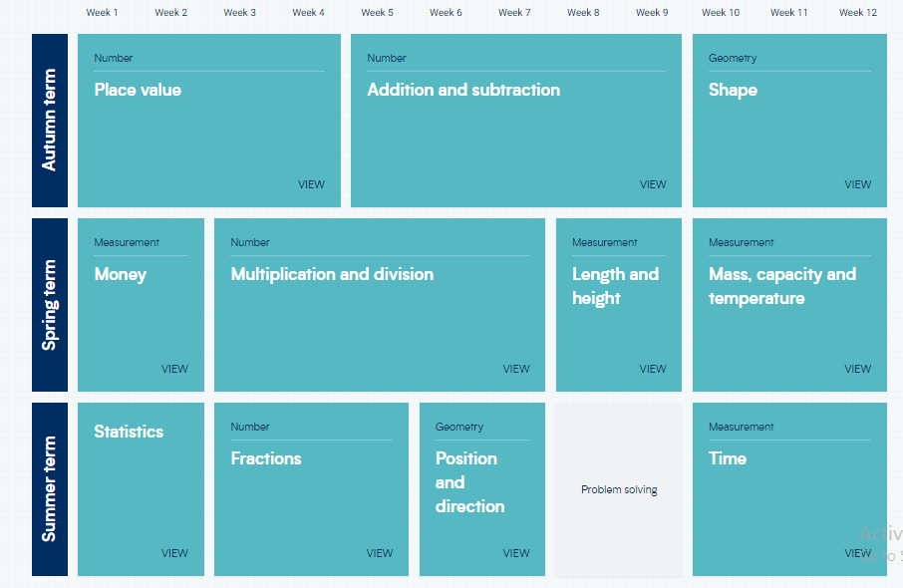
Task: Select the Week 10 column header
Action: (721, 13)
